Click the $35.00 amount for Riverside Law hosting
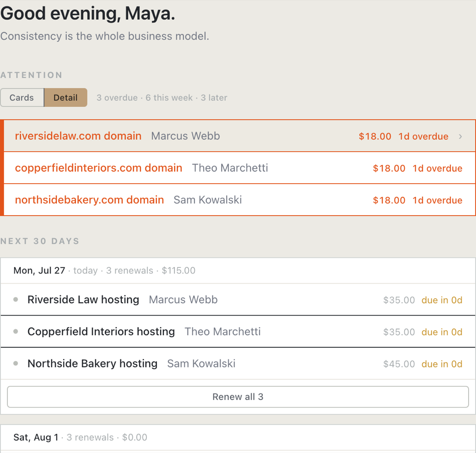The width and height of the screenshot is (476, 453). coord(399,300)
